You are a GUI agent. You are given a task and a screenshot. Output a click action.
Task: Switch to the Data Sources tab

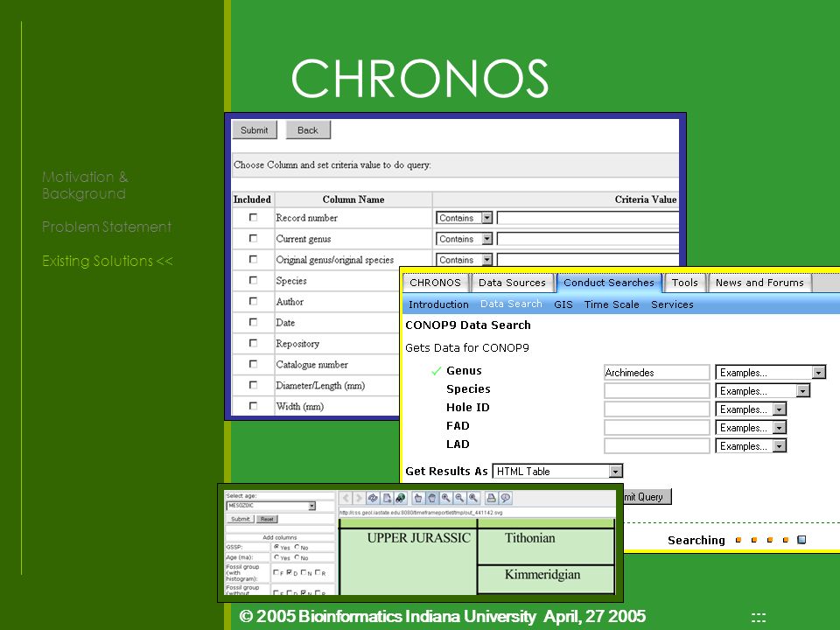click(512, 283)
